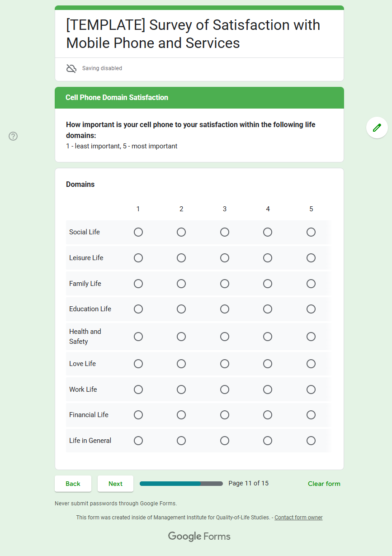Viewport: 392px width, 556px height.
Task: Rate Family Life as 5
Action: 311,284
